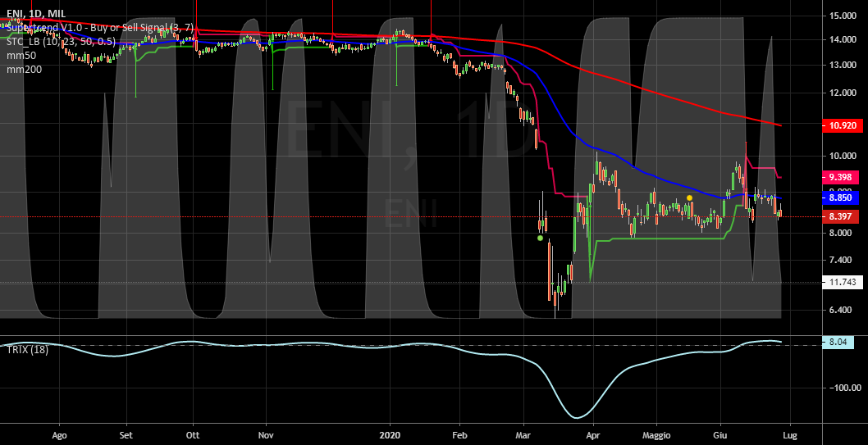This screenshot has height=445, width=868.
Task: Click the mm200 indicator label
Action: tap(24, 69)
